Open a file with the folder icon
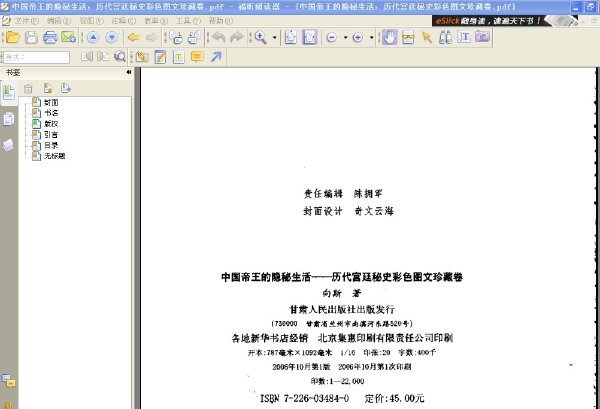This screenshot has height=409, width=600. tap(13, 37)
